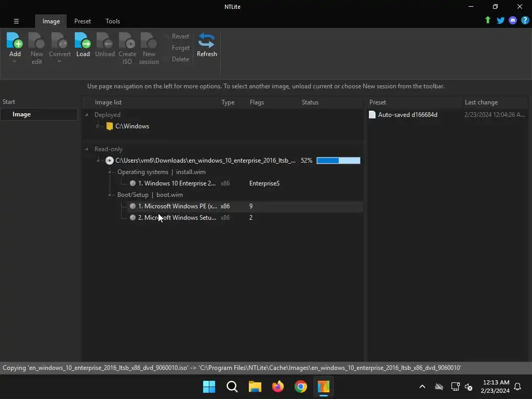Click the Forget button
Image resolution: width=532 pixels, height=399 pixels.
point(180,48)
